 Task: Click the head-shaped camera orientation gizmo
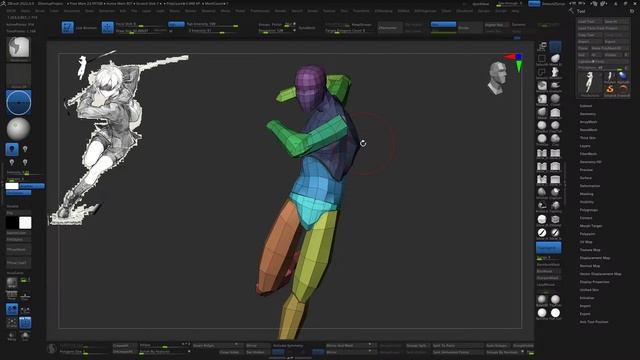click(498, 78)
